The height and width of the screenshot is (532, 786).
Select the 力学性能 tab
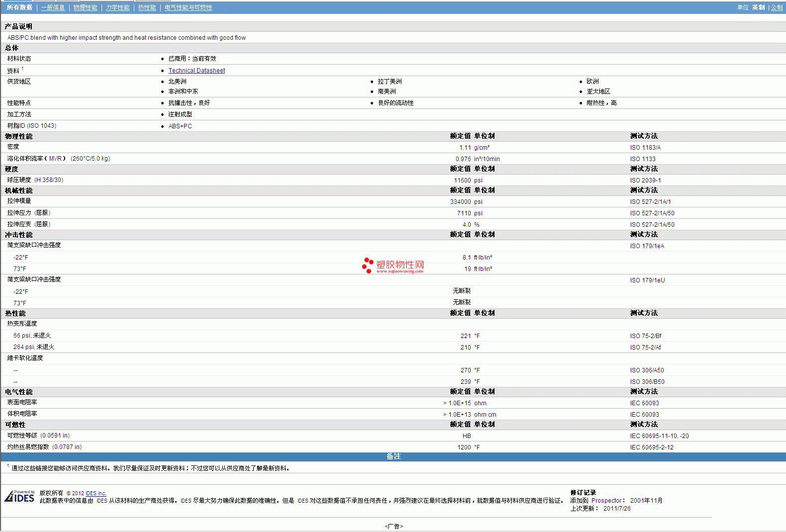pos(117,7)
